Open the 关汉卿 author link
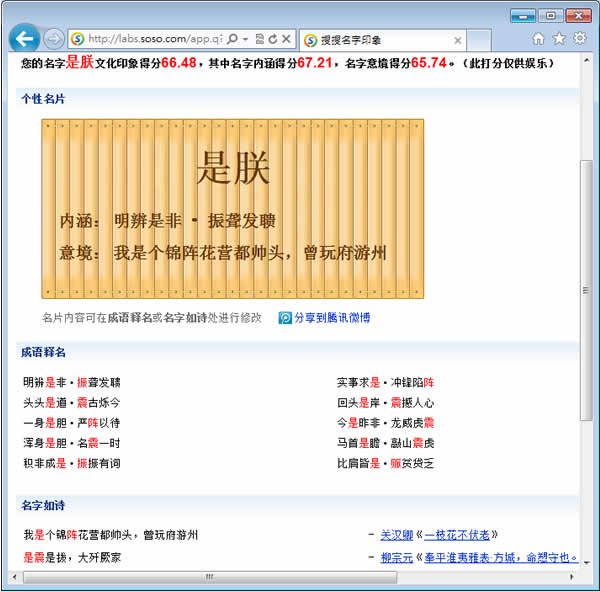 coord(396,535)
